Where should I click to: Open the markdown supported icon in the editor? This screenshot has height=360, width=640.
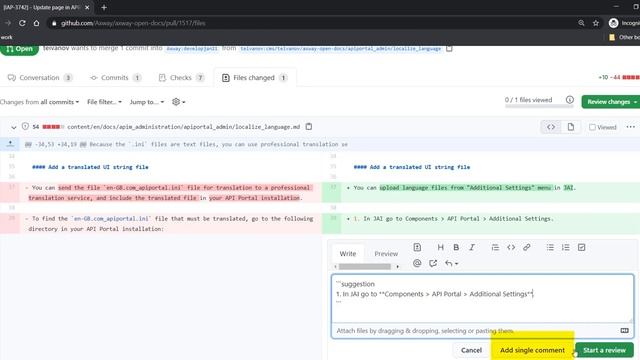[624, 330]
